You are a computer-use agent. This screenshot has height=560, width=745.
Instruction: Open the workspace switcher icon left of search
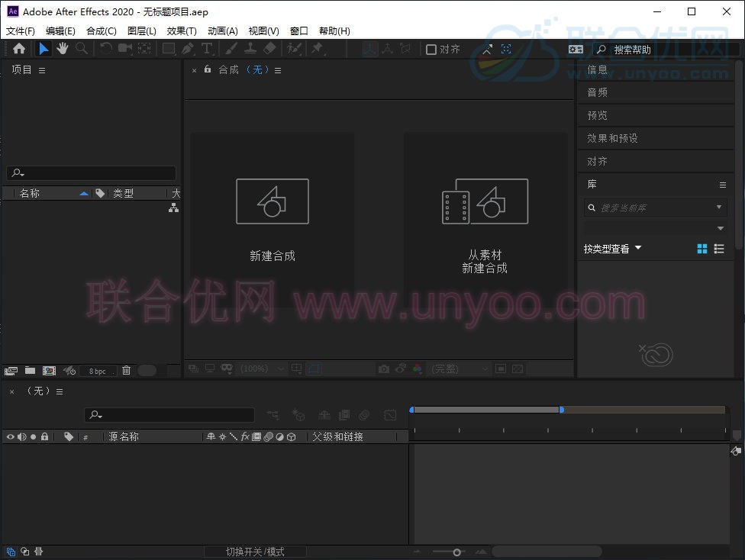click(x=576, y=50)
